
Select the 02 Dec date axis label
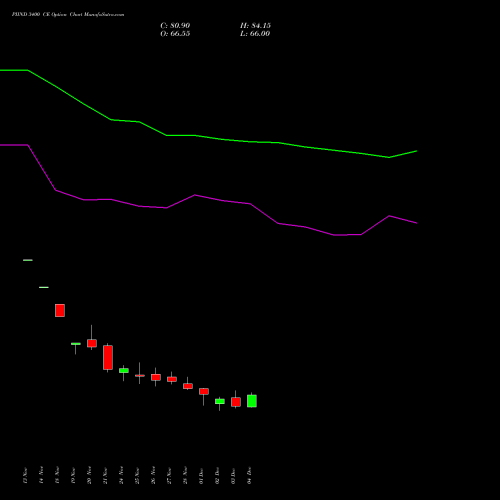218,476
